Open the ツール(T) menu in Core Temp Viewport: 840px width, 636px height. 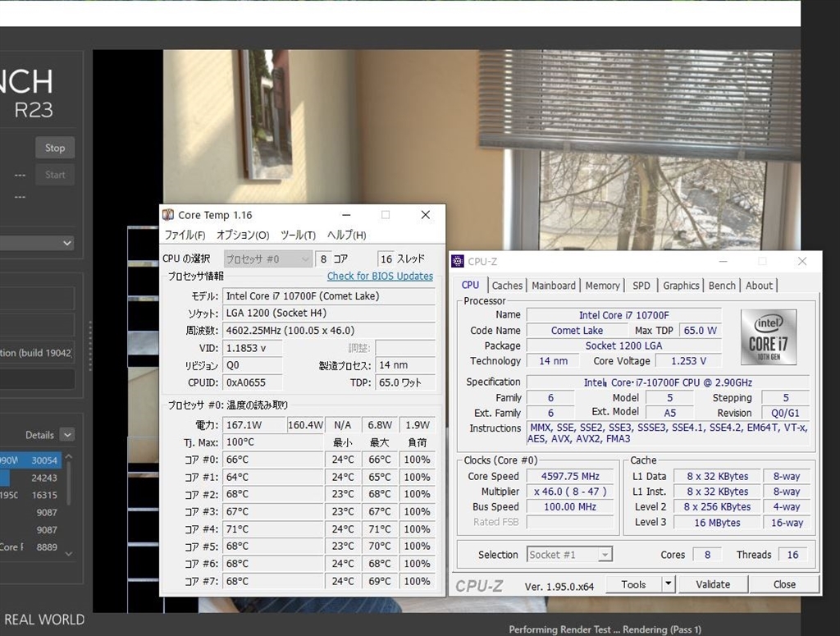298,236
